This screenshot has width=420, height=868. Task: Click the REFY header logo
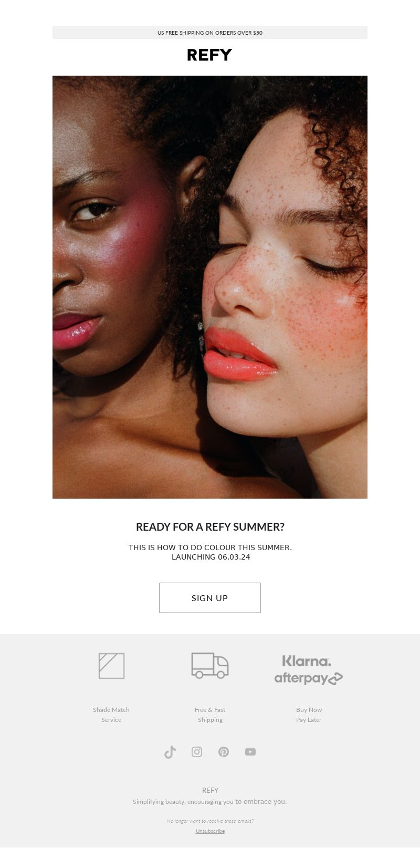pyautogui.click(x=209, y=55)
